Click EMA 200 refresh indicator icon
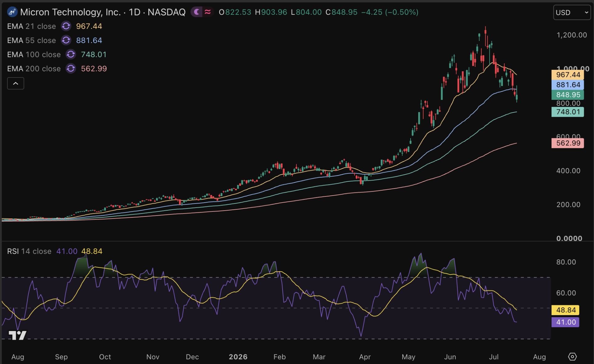This screenshot has height=364, width=594. (x=71, y=69)
